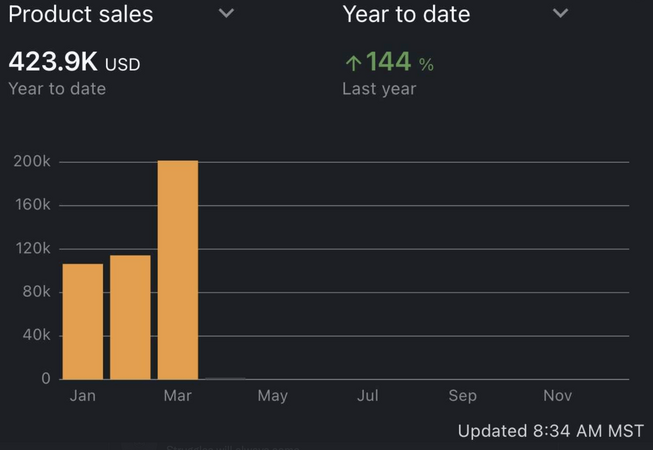This screenshot has width=653, height=450.
Task: Click the Updated 8:34 AM MST timestamp
Action: coord(550,431)
